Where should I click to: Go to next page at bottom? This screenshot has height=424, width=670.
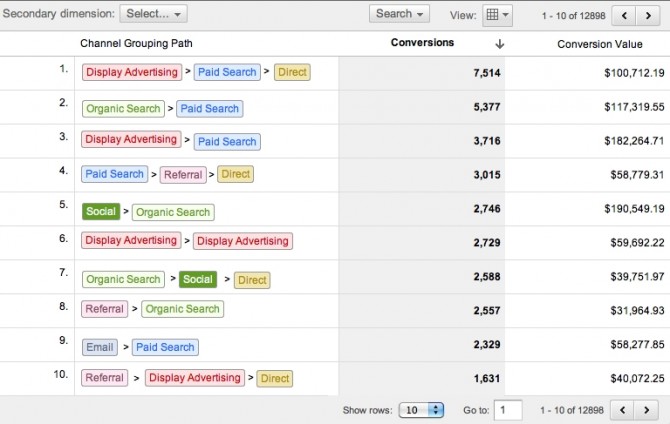(650, 410)
